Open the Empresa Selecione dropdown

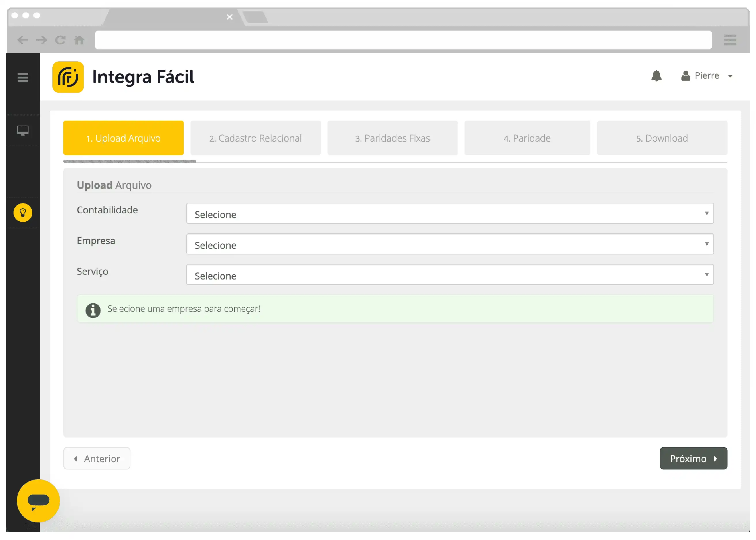[x=450, y=244]
